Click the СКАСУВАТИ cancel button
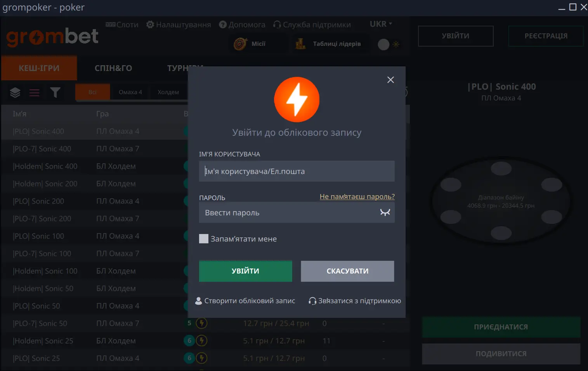The height and width of the screenshot is (371, 588). point(347,271)
